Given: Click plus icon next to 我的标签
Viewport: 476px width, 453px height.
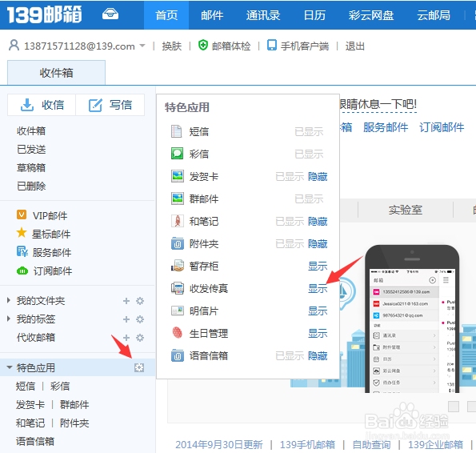Looking at the screenshot, I should (x=126, y=319).
